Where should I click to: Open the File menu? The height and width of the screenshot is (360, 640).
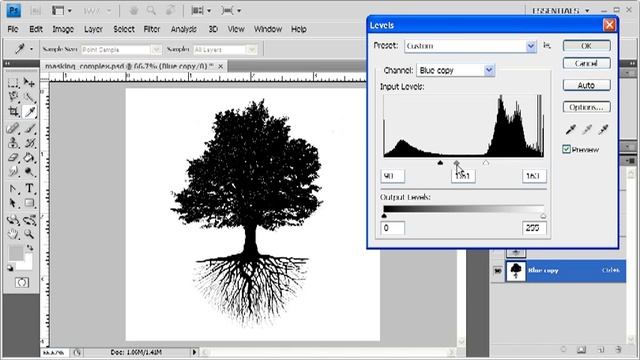point(13,29)
